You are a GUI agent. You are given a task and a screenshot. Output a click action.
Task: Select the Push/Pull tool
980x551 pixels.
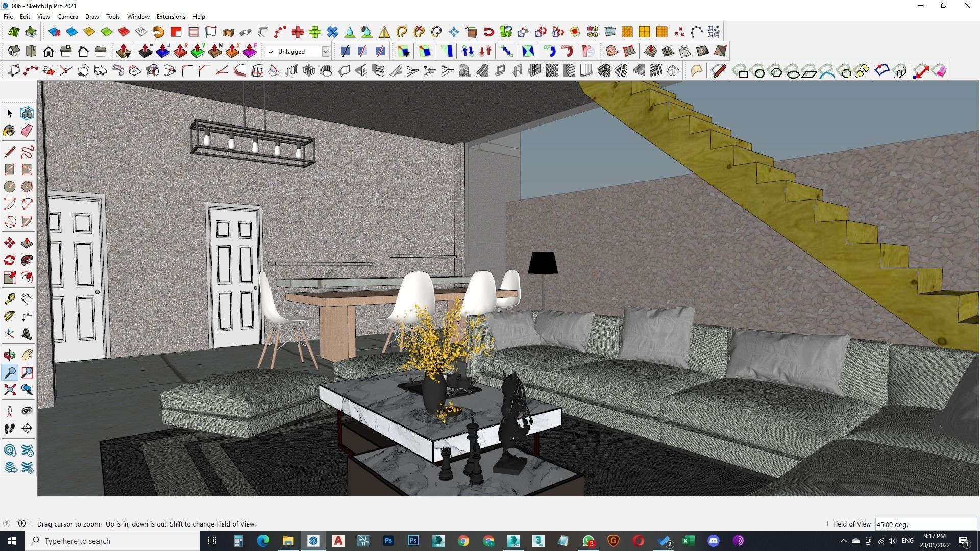click(x=27, y=243)
